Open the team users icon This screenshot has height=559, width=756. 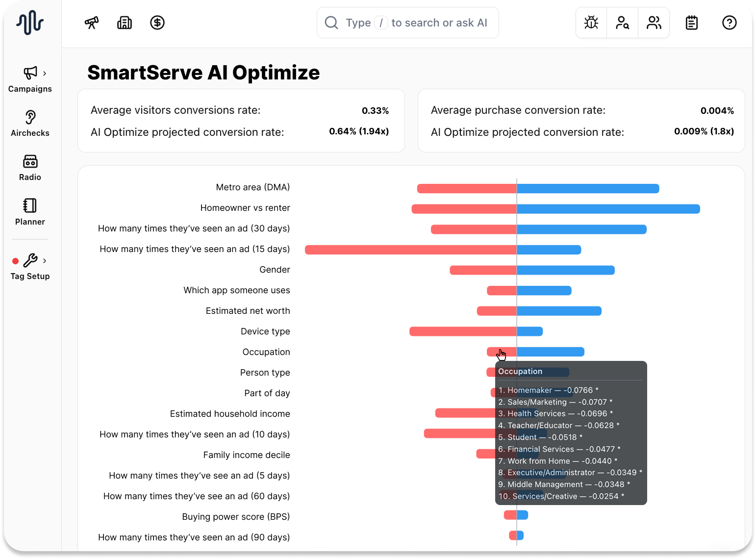[x=654, y=23]
